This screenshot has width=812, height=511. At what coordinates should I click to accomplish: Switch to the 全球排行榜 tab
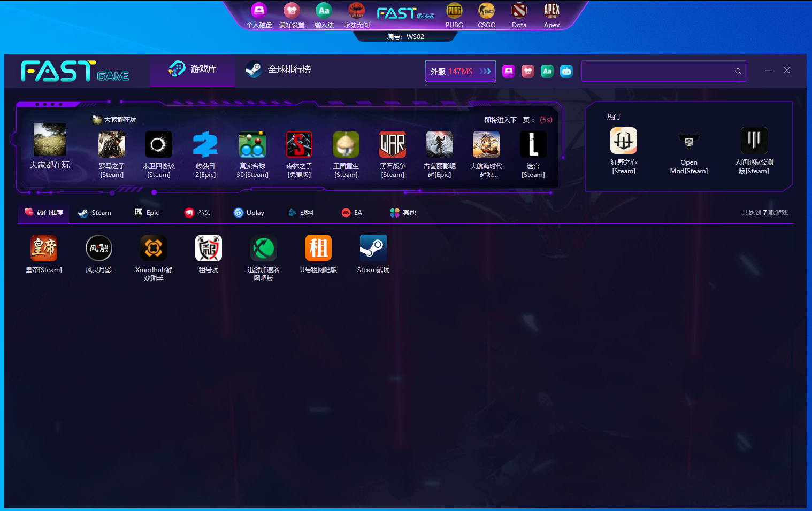point(278,69)
